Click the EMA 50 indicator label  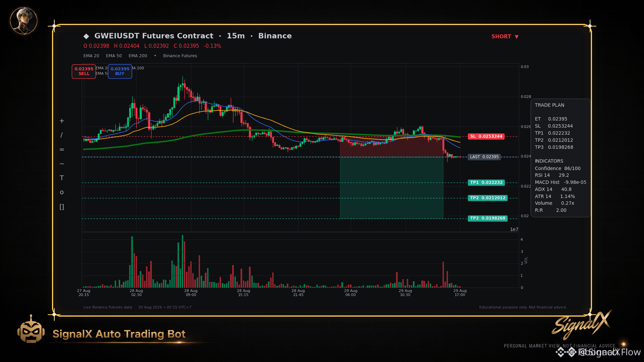click(x=114, y=56)
